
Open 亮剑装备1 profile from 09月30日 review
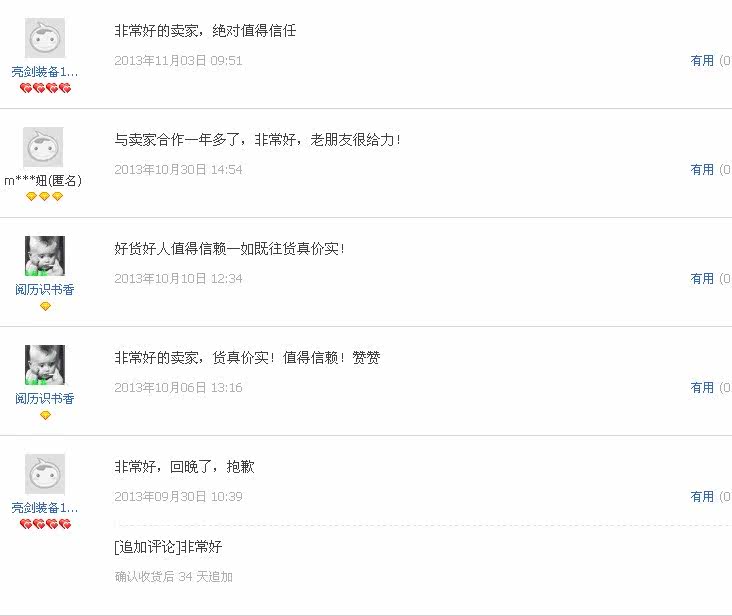(44, 508)
